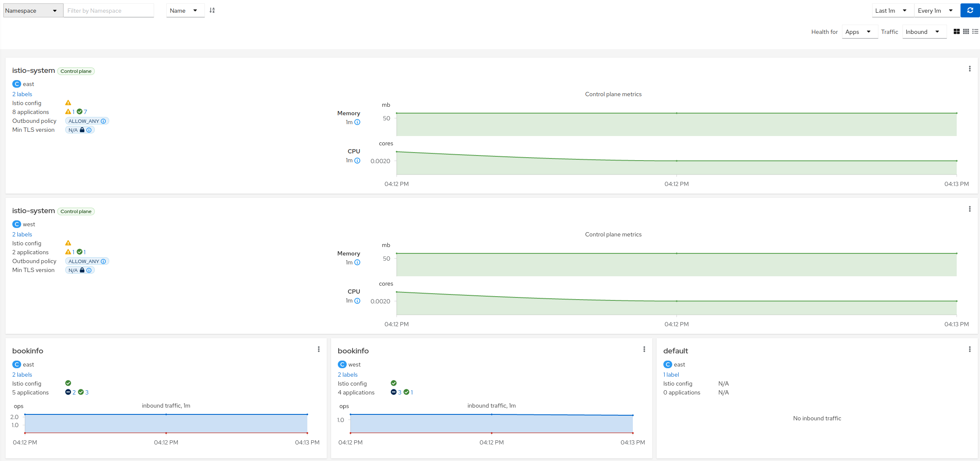
Task: Click info icon next to Min TLS version N/A
Action: point(89,130)
